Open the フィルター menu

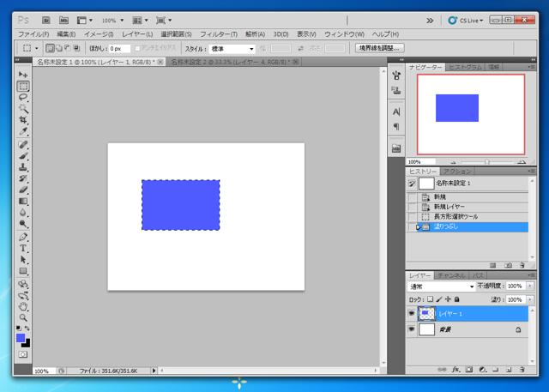(x=219, y=33)
